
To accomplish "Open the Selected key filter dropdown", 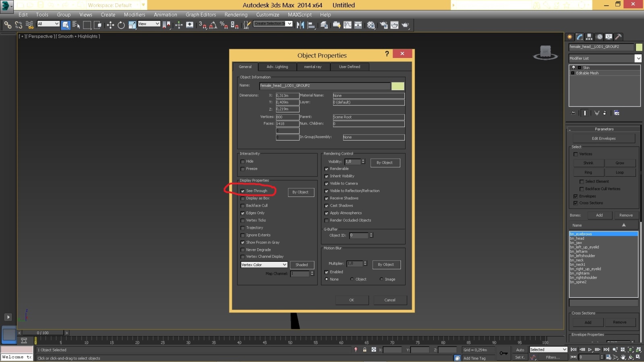I will pyautogui.click(x=548, y=350).
